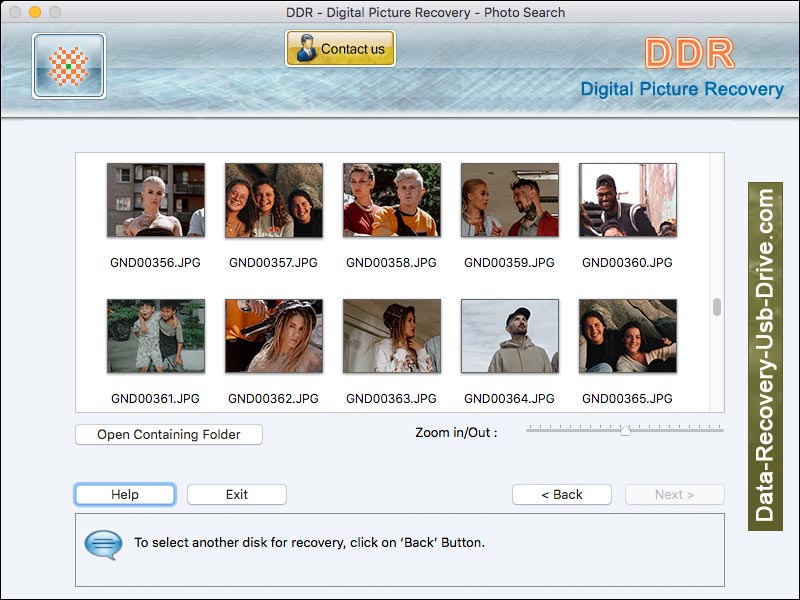Click the DDR checkered logo icon

click(66, 64)
